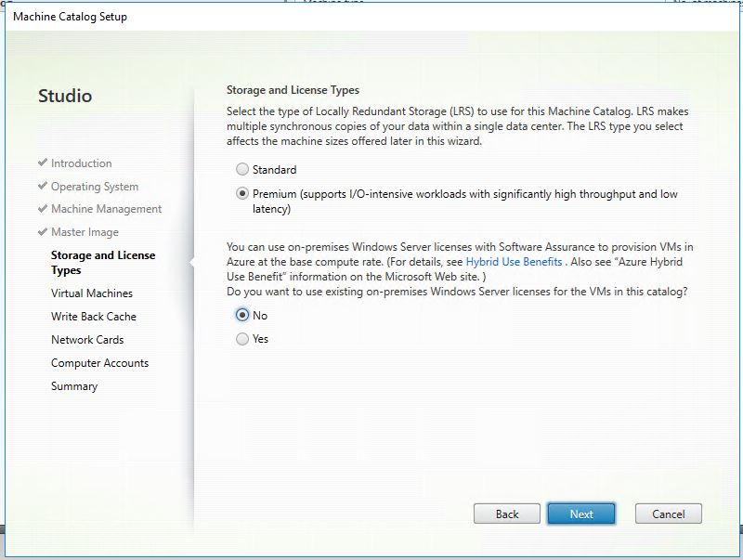The width and height of the screenshot is (743, 560).
Task: Choose the Premium storage option
Action: click(x=242, y=194)
